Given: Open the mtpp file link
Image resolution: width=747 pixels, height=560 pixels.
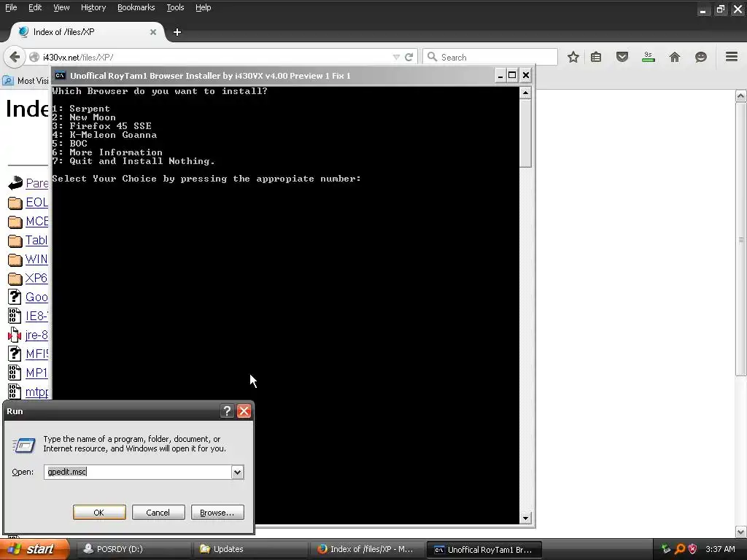Looking at the screenshot, I should (x=36, y=392).
